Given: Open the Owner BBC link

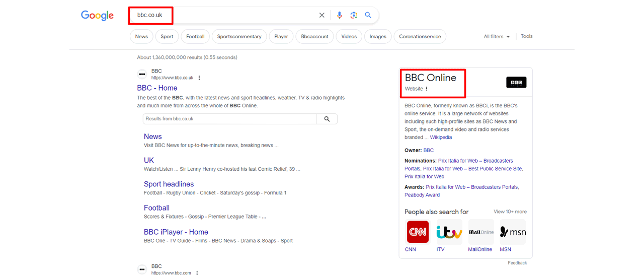Looking at the screenshot, I should tap(428, 150).
